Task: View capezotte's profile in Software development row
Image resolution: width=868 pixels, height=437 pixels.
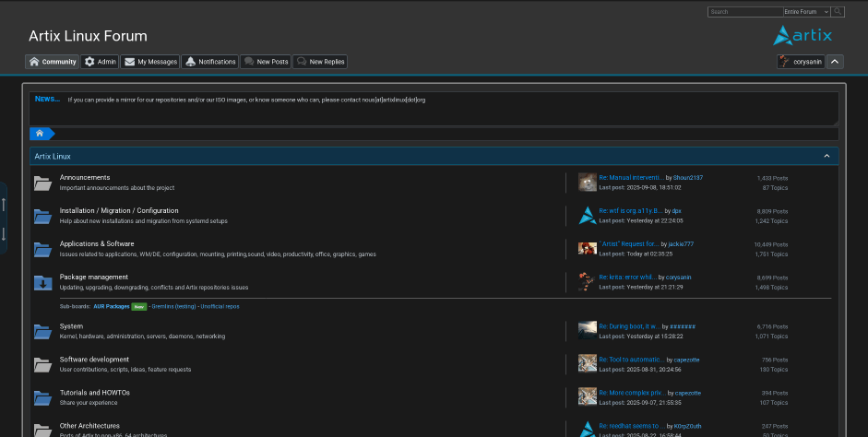Action: click(x=686, y=360)
